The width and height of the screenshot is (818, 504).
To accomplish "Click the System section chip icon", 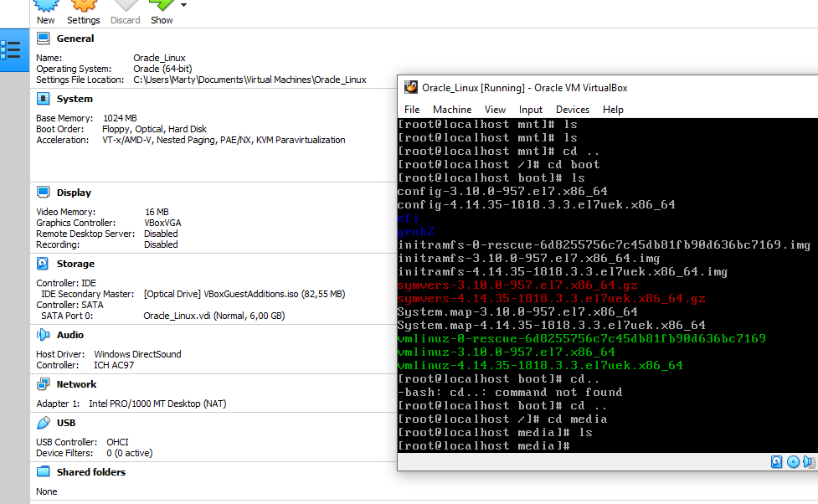I will click(44, 99).
